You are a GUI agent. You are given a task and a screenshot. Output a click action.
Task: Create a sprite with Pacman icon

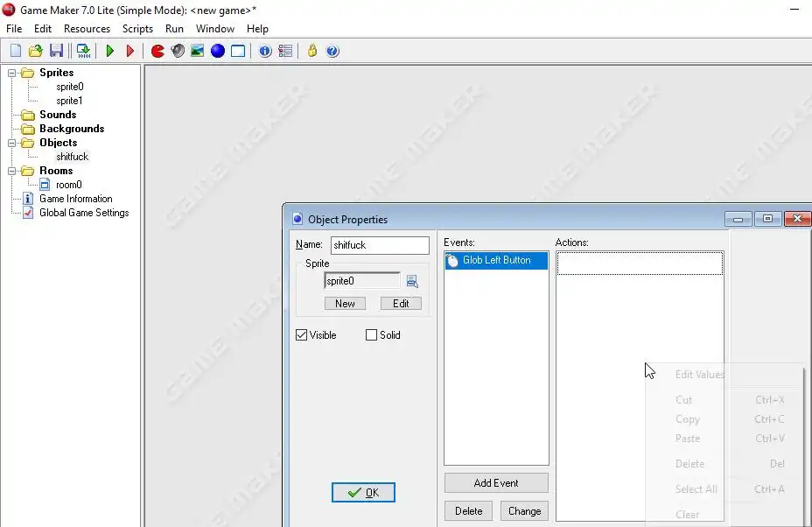tap(157, 51)
